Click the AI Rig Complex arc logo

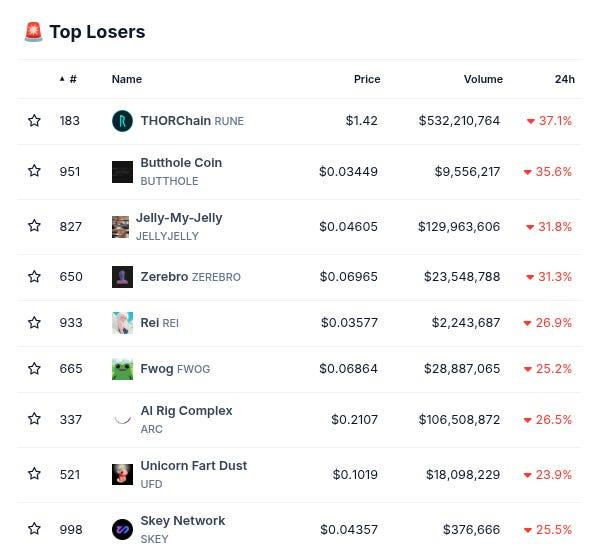tap(122, 420)
